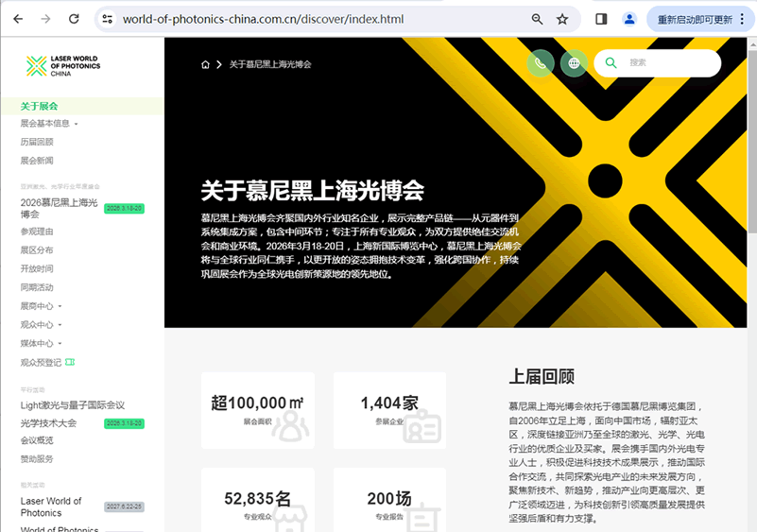The width and height of the screenshot is (757, 532).
Task: Open Light激光与量子国际会议 link
Action: (73, 405)
